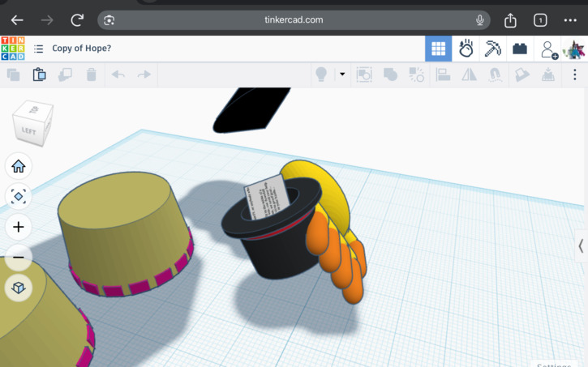This screenshot has height=367, width=588.
Task: Switch to the 3D design grid view
Action: 439,49
